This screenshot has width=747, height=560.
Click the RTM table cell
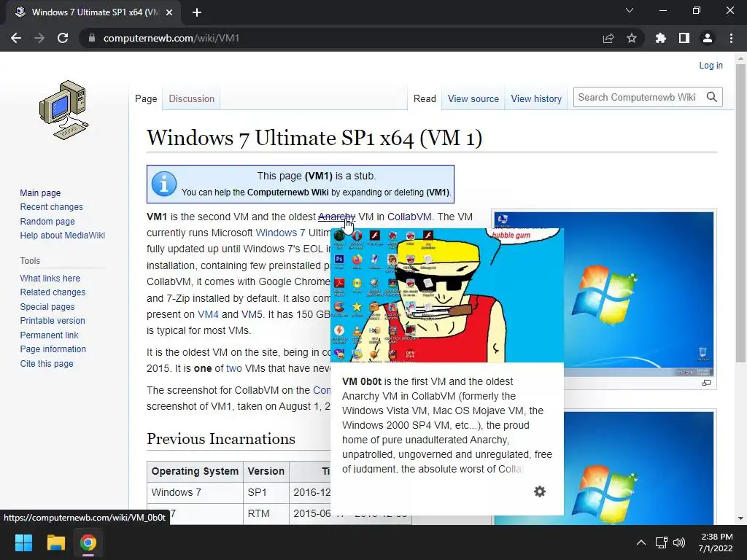tap(266, 514)
